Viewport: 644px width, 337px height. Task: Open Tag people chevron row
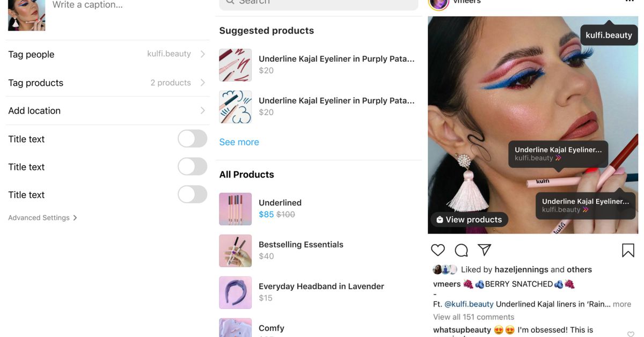(107, 54)
